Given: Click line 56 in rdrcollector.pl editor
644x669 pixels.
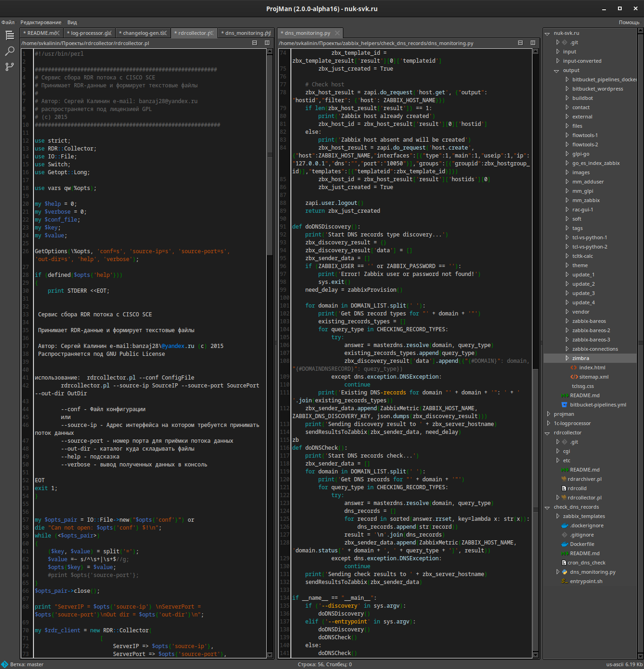Looking at the screenshot, I should (151, 512).
